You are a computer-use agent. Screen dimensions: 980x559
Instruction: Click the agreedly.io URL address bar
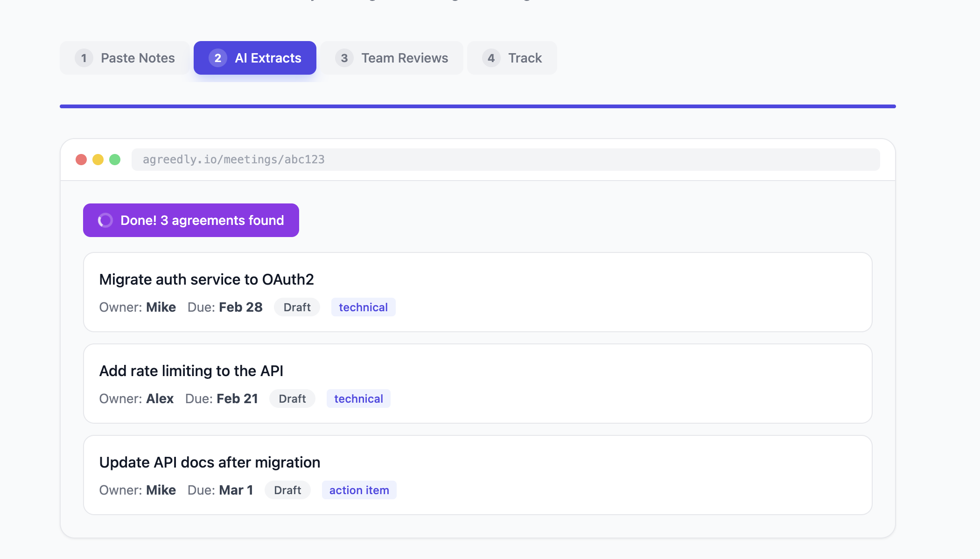(505, 159)
